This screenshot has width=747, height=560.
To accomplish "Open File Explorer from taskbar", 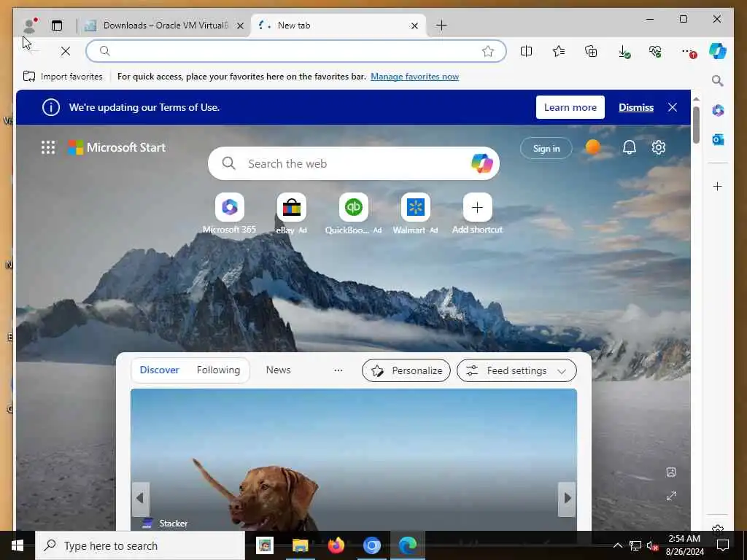I will 300,545.
